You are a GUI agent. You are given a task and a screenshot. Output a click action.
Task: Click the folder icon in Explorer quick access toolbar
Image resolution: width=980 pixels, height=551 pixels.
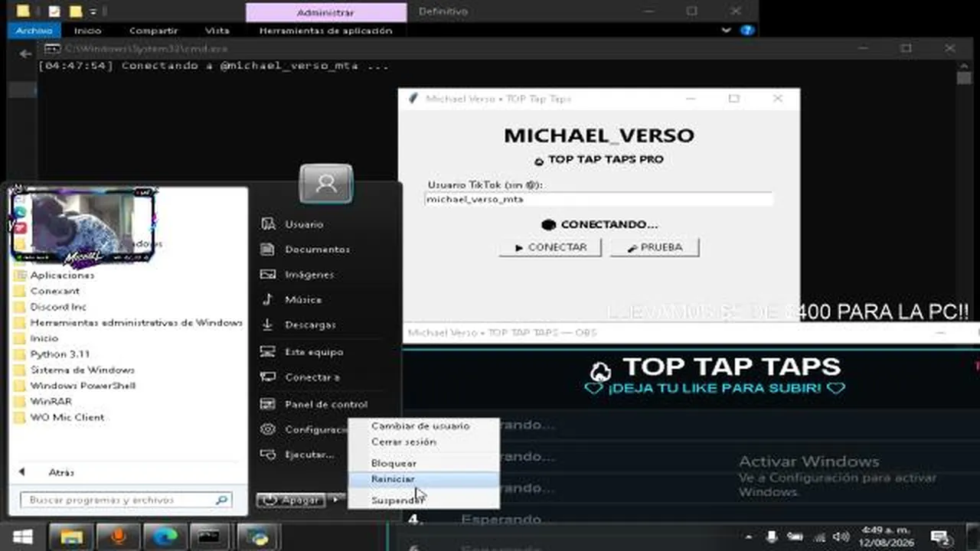(x=75, y=11)
